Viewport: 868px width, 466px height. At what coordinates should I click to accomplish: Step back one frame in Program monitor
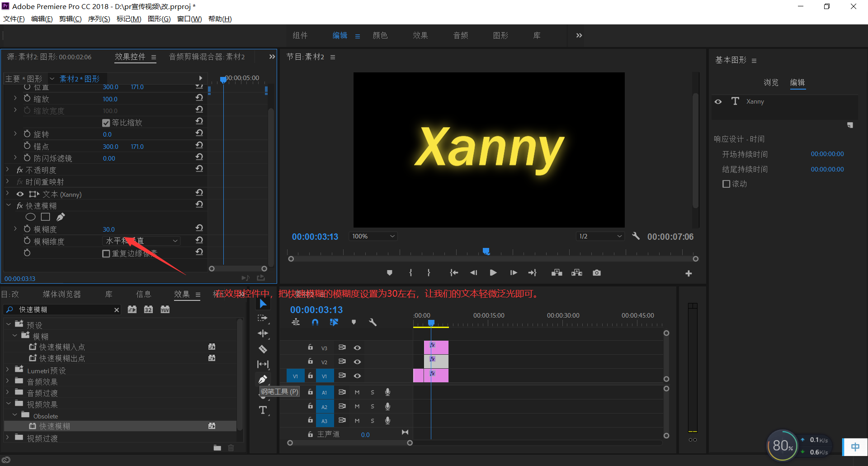(x=473, y=273)
